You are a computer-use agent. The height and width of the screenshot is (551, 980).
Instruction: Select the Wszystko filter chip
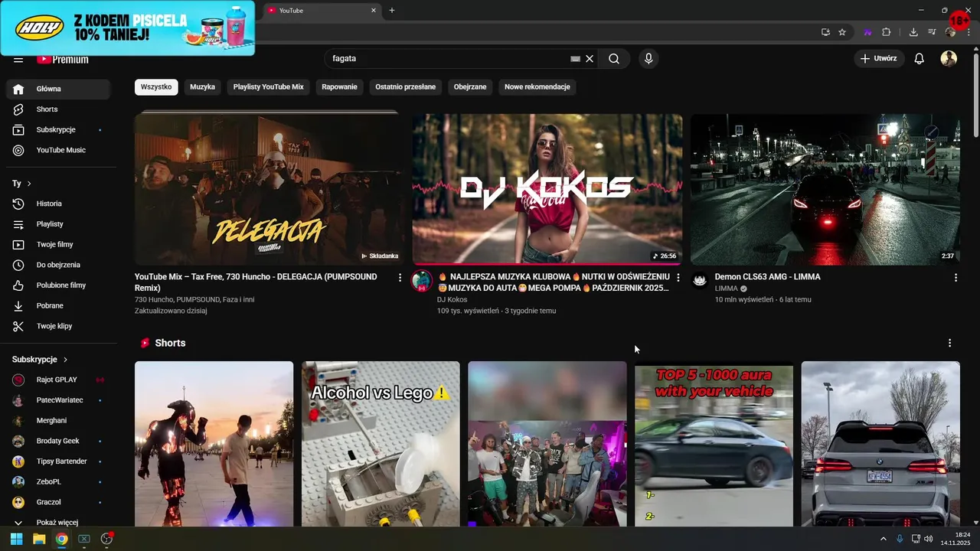pyautogui.click(x=156, y=87)
